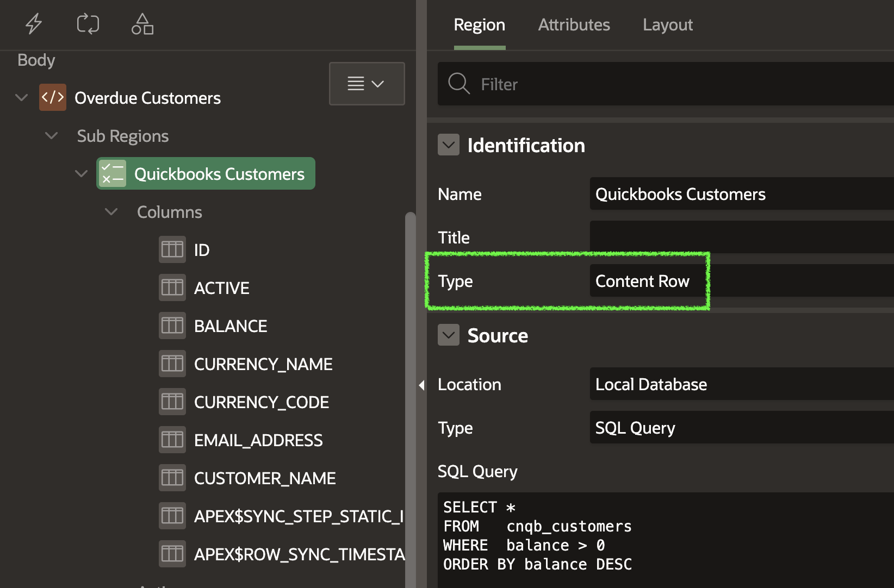The height and width of the screenshot is (588, 894).
Task: Click the magnifier icon in Filter box
Action: [x=458, y=84]
